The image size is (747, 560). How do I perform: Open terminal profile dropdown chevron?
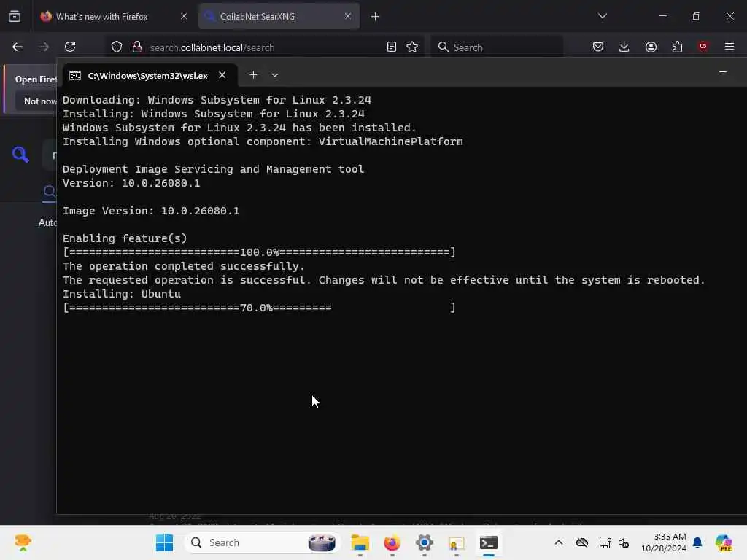(275, 75)
